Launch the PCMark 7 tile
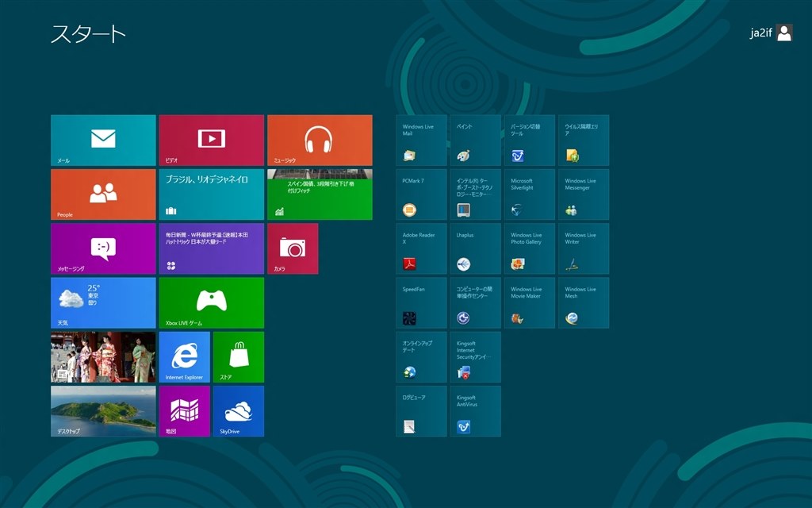 (x=422, y=194)
